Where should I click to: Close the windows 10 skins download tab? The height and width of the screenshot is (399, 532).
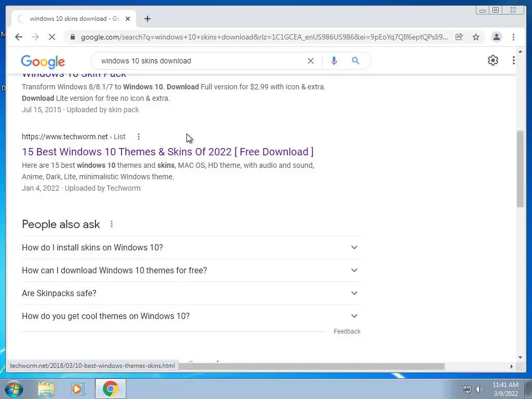(128, 19)
